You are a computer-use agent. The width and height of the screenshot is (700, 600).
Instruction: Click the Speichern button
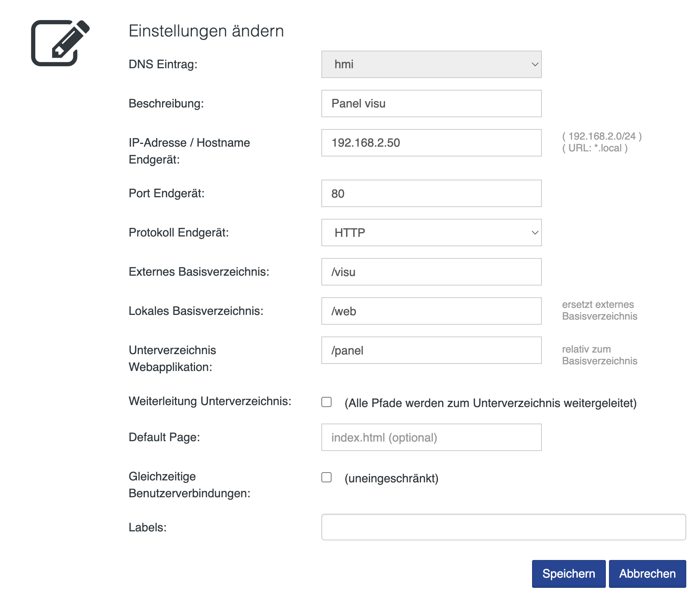coord(569,574)
